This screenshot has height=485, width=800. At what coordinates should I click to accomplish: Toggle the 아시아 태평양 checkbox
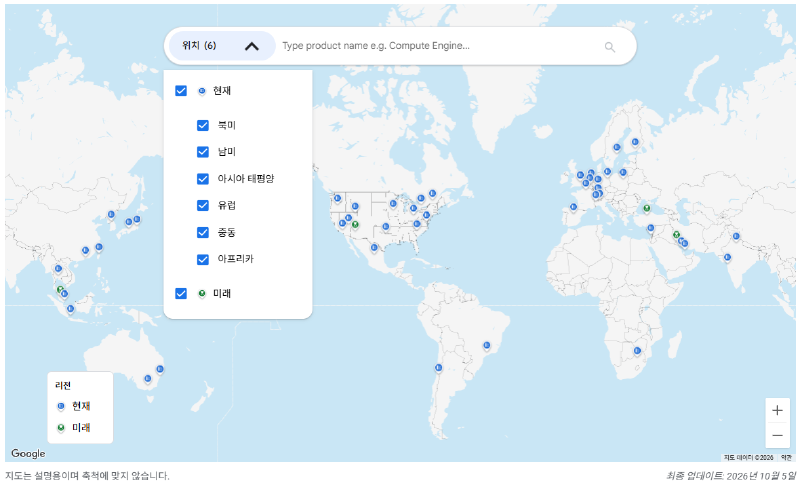203,179
